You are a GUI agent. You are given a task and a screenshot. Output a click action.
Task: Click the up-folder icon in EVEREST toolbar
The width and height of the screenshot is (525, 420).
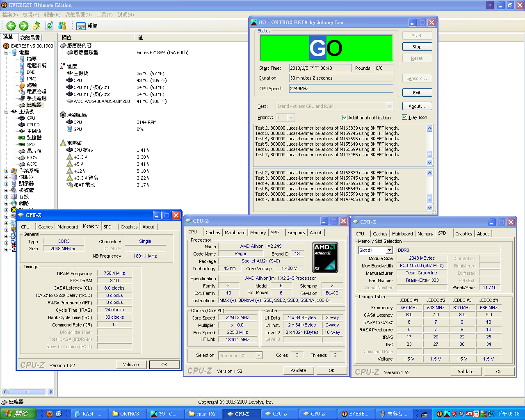coord(37,26)
